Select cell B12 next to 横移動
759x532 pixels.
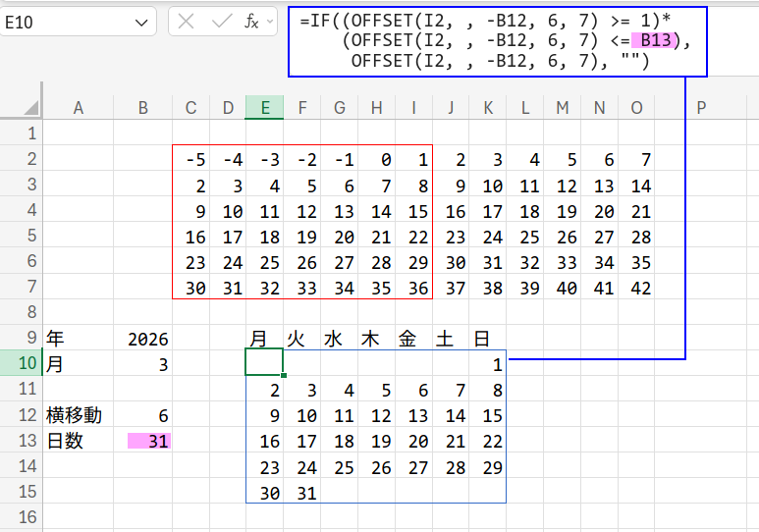(143, 415)
